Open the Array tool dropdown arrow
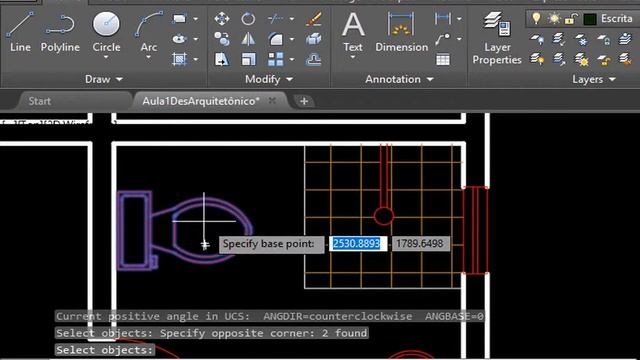 (292, 60)
